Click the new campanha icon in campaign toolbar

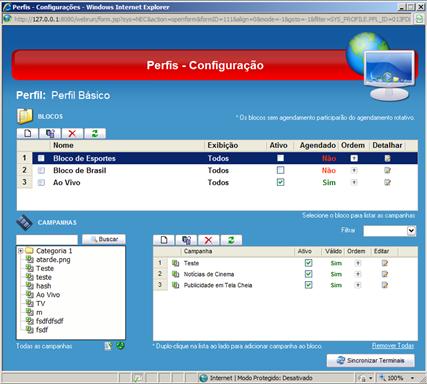164,240
